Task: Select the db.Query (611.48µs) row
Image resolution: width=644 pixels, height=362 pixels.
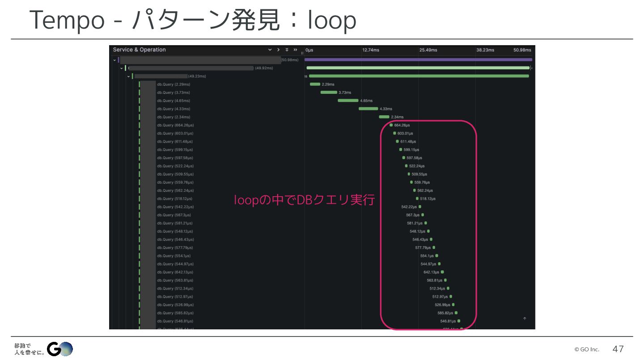Action: pos(175,142)
